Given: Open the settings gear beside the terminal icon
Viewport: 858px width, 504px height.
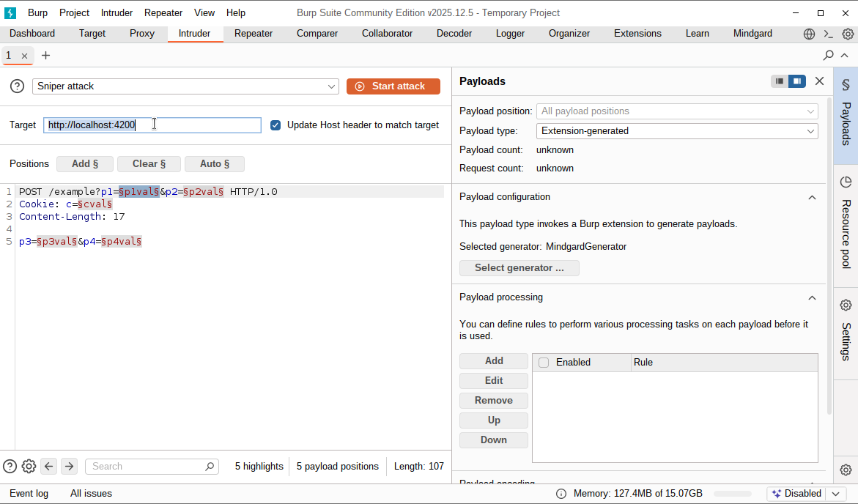Looking at the screenshot, I should click(848, 34).
